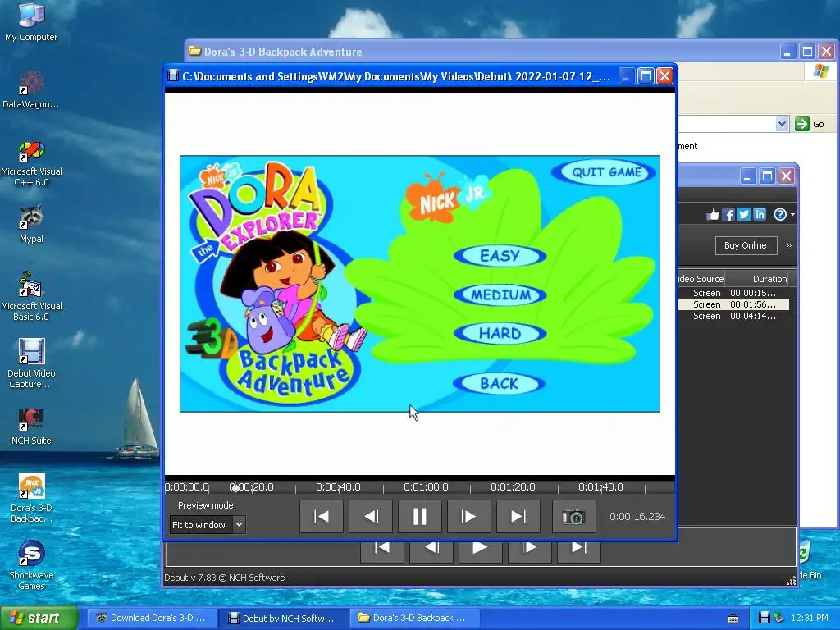Screen dimensions: 840x630
Task: Go to end in Debut window behind
Action: [578, 550]
